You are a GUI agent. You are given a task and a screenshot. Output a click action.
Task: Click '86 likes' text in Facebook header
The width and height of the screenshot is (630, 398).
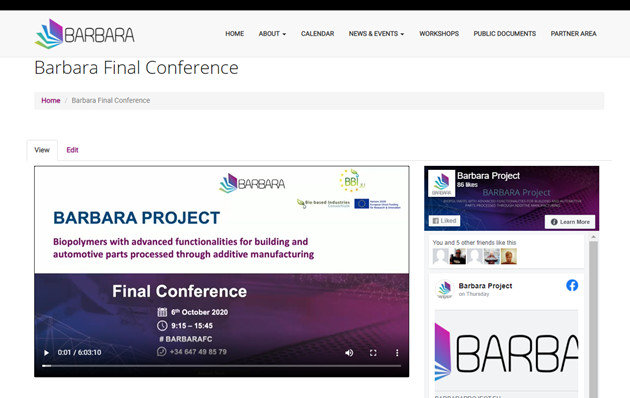467,185
